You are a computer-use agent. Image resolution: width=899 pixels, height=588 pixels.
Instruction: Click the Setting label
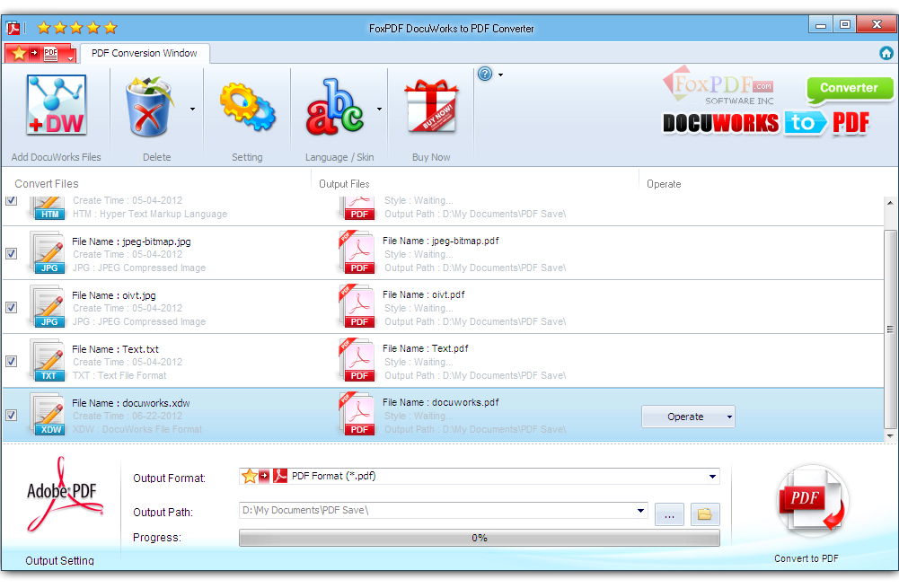[x=247, y=157]
